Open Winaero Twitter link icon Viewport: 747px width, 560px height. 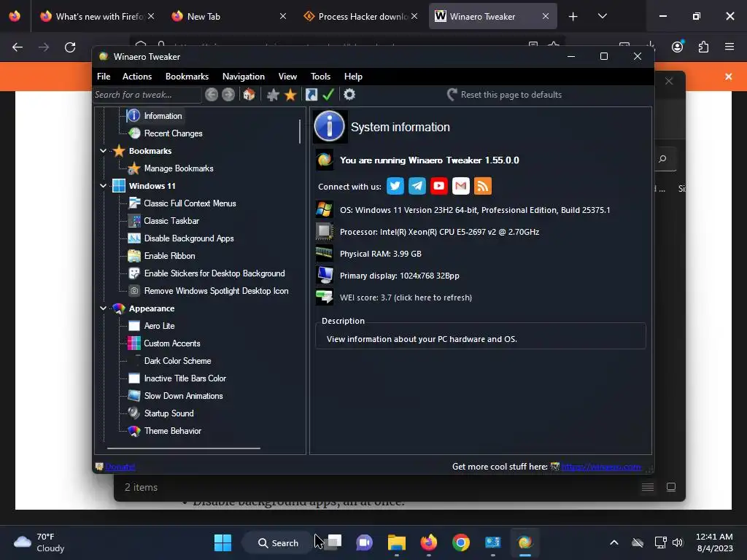395,186
